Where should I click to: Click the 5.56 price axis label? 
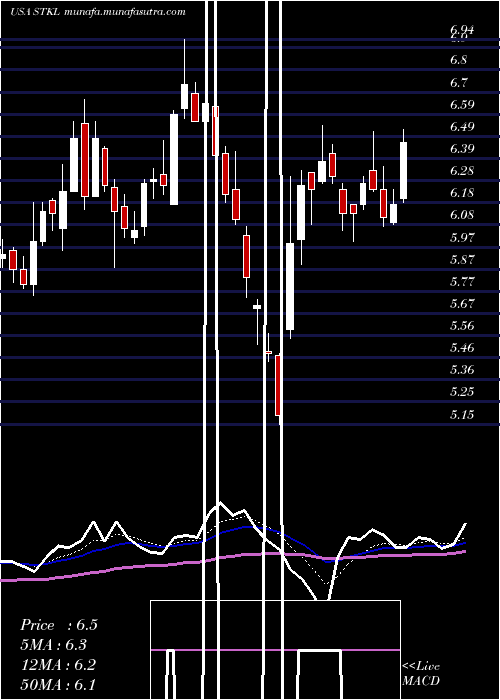coord(462,325)
